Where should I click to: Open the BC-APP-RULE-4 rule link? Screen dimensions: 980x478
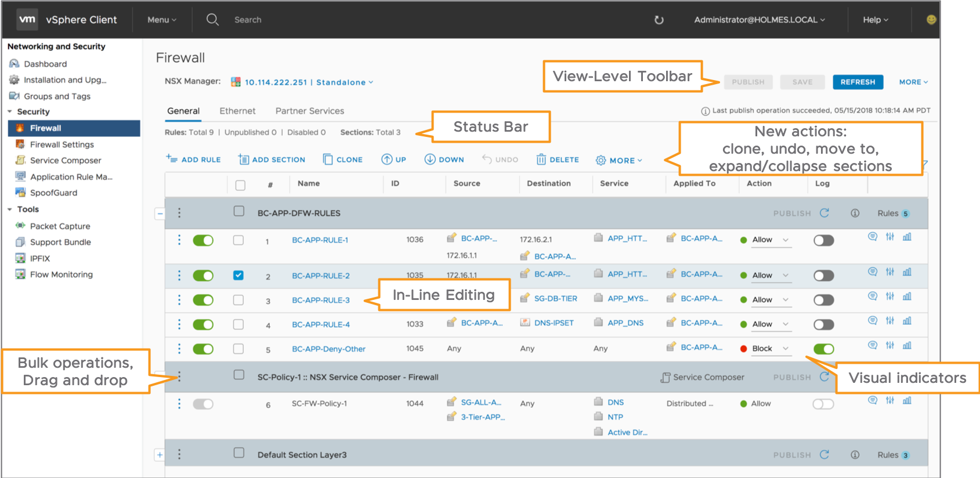pyautogui.click(x=321, y=324)
